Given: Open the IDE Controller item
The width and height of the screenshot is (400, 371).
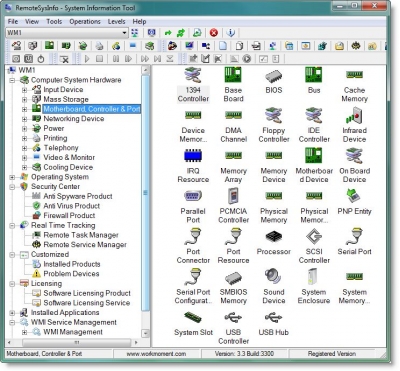Looking at the screenshot, I should [x=314, y=125].
